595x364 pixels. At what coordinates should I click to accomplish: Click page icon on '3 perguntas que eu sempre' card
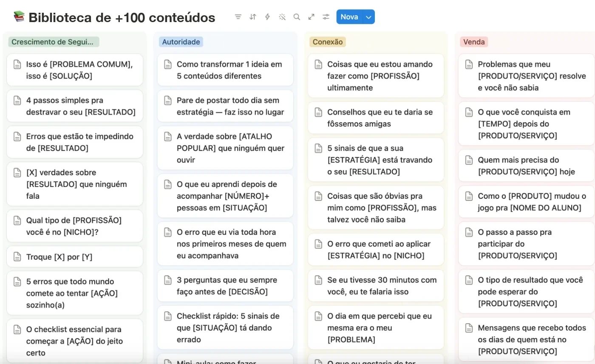tap(168, 280)
